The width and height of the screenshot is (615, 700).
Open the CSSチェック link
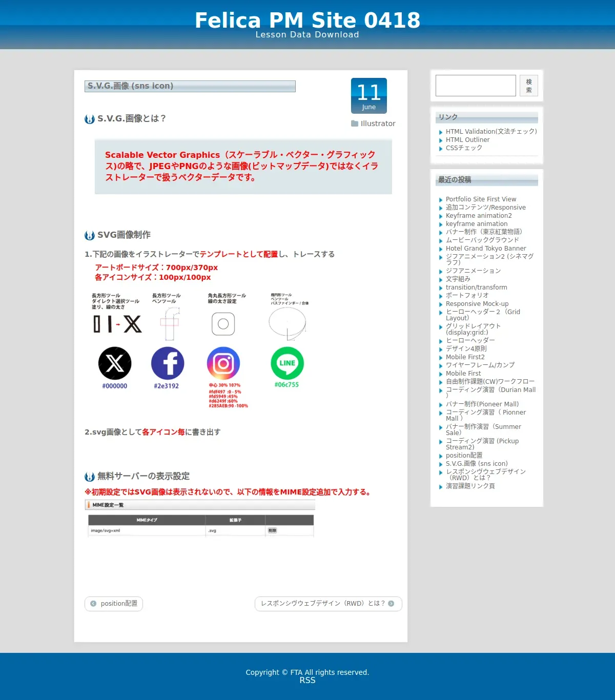point(464,148)
